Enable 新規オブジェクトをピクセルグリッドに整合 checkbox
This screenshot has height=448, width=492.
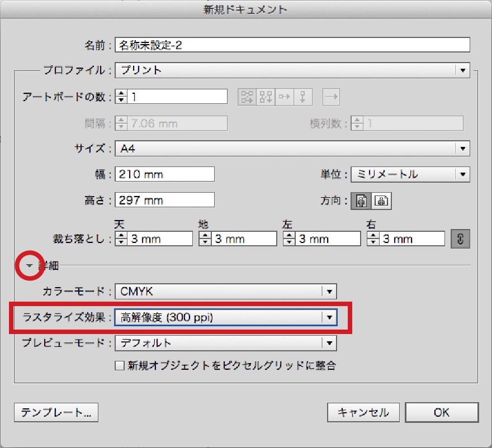[119, 366]
